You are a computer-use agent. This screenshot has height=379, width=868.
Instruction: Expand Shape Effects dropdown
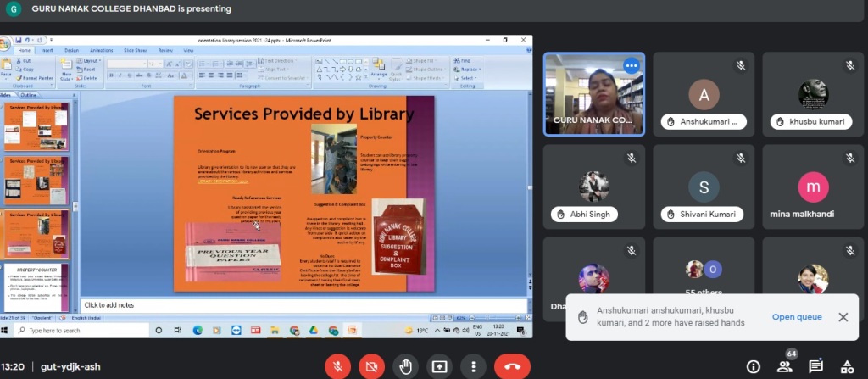coord(426,78)
